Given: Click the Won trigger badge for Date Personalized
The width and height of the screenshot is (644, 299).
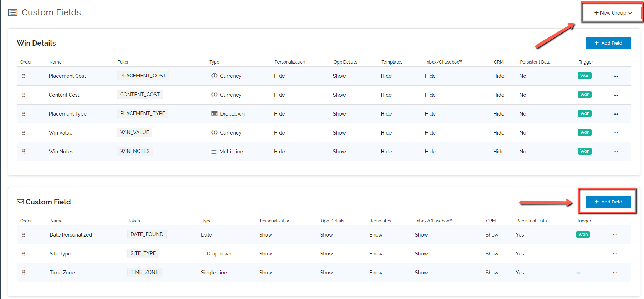Looking at the screenshot, I should point(583,234).
